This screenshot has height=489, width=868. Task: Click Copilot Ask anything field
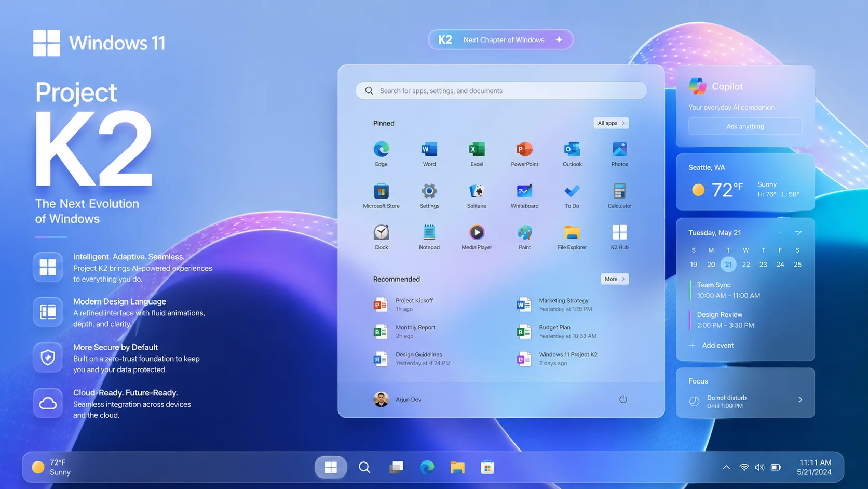tap(745, 126)
